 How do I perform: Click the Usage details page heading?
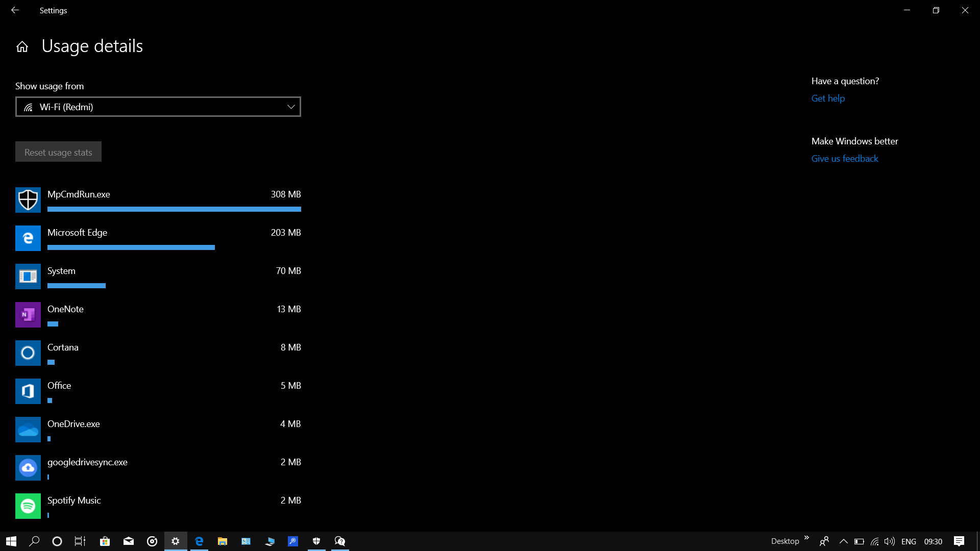point(92,46)
